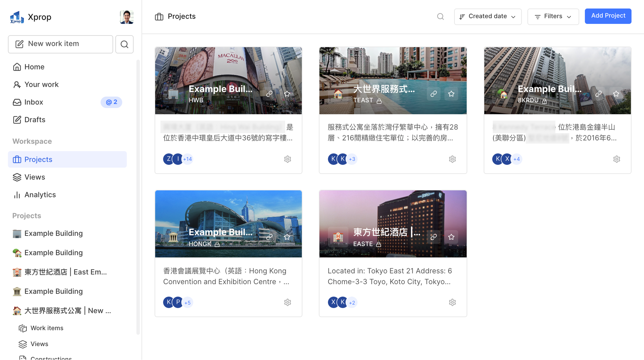
Task: Click the @2 mentions badge
Action: pos(111,102)
